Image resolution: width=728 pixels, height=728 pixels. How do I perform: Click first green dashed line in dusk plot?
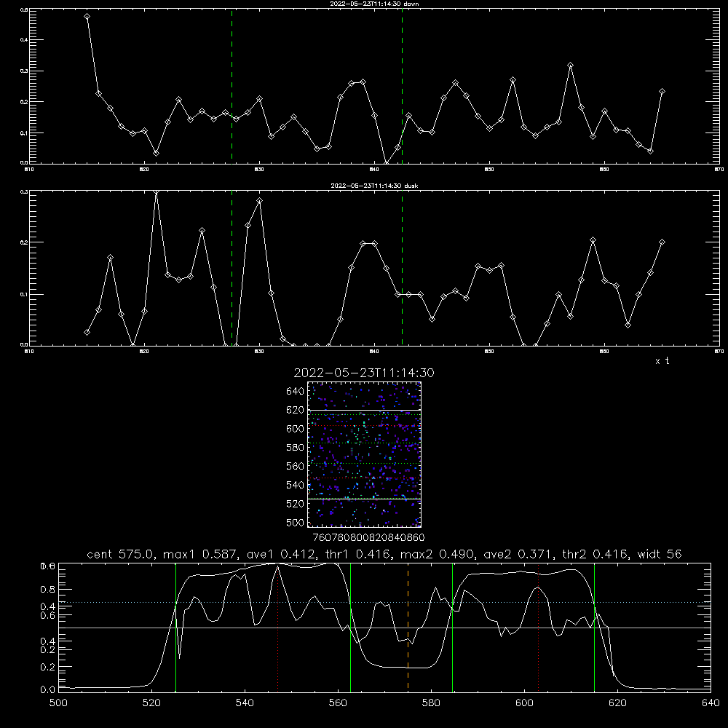click(x=232, y=268)
